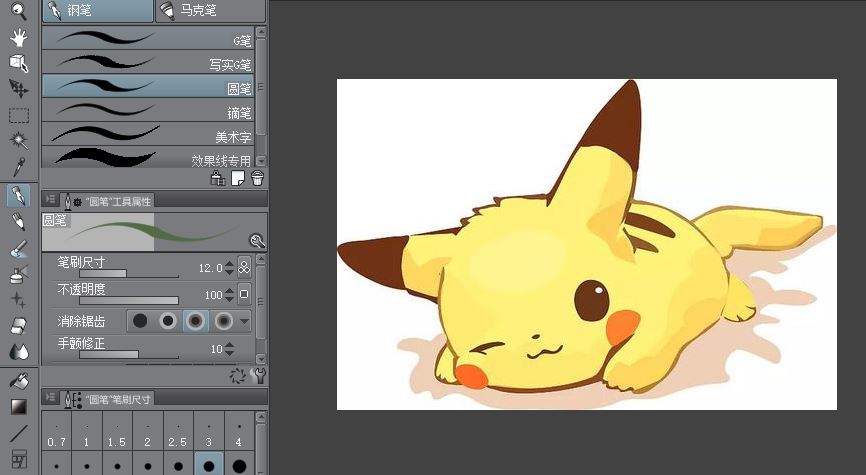Adjust the 不透明度 slider

point(129,300)
